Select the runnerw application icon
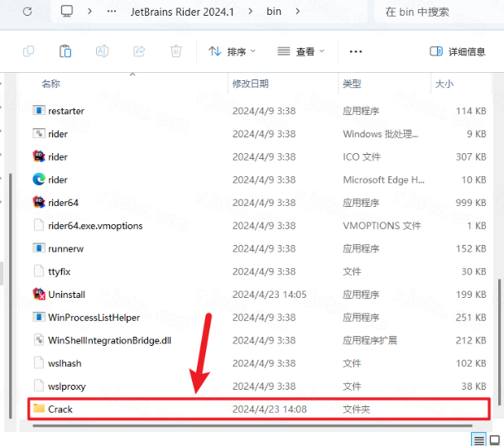Image resolution: width=504 pixels, height=446 pixels. point(39,248)
